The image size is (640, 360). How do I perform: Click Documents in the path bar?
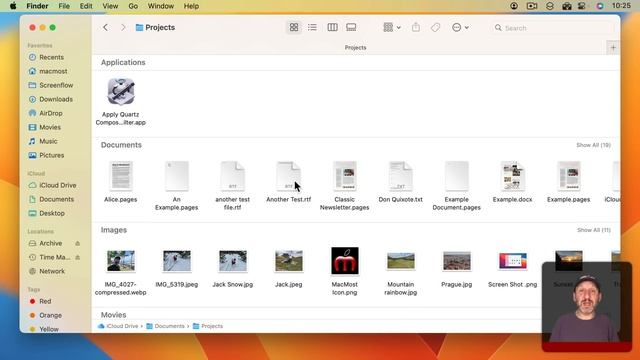pos(165,326)
